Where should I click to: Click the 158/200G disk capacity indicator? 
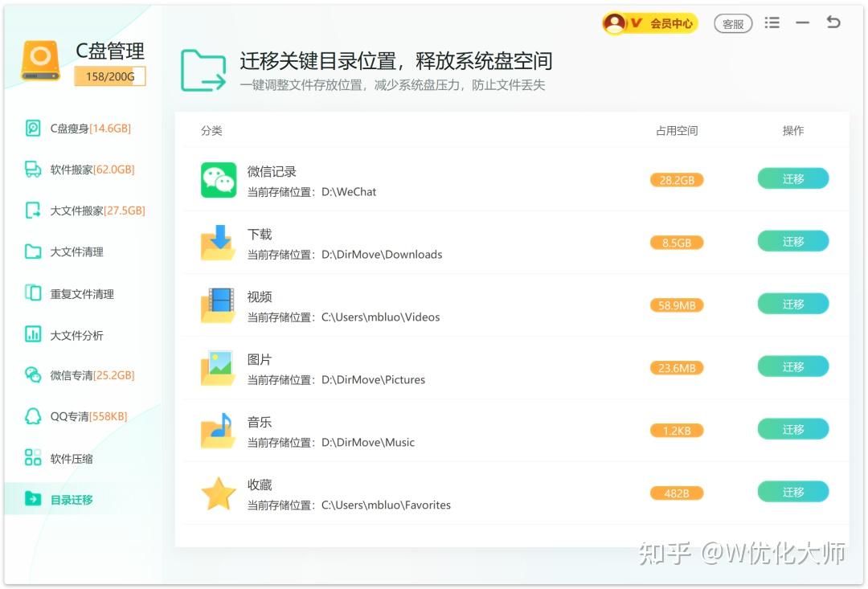110,76
